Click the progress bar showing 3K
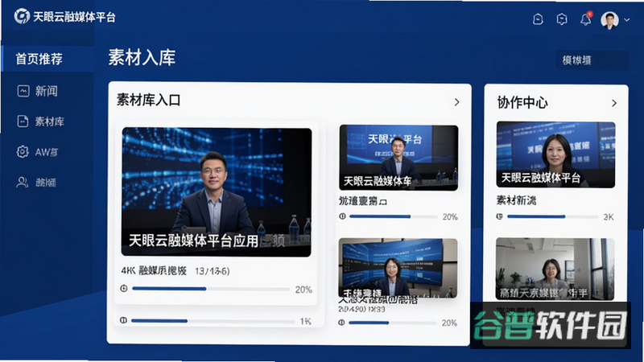Viewport: 644px width, 362px height. [x=552, y=216]
